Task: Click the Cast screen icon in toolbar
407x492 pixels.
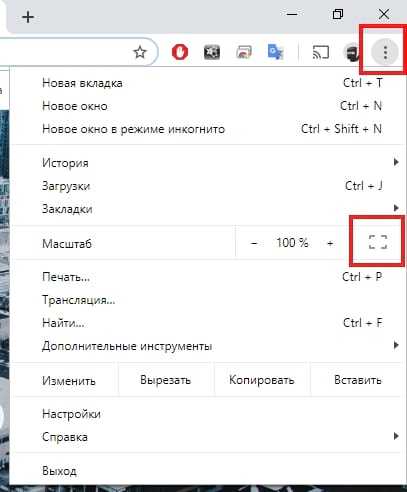Action: click(x=321, y=52)
